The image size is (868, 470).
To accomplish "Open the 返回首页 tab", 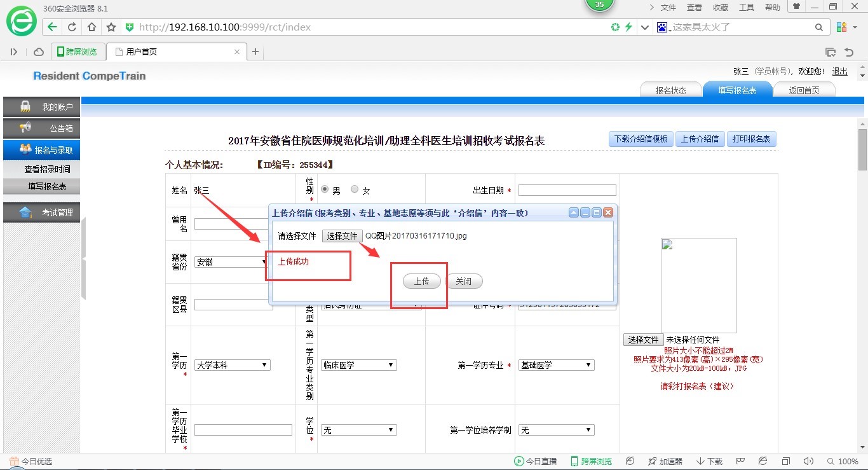I will (x=804, y=90).
